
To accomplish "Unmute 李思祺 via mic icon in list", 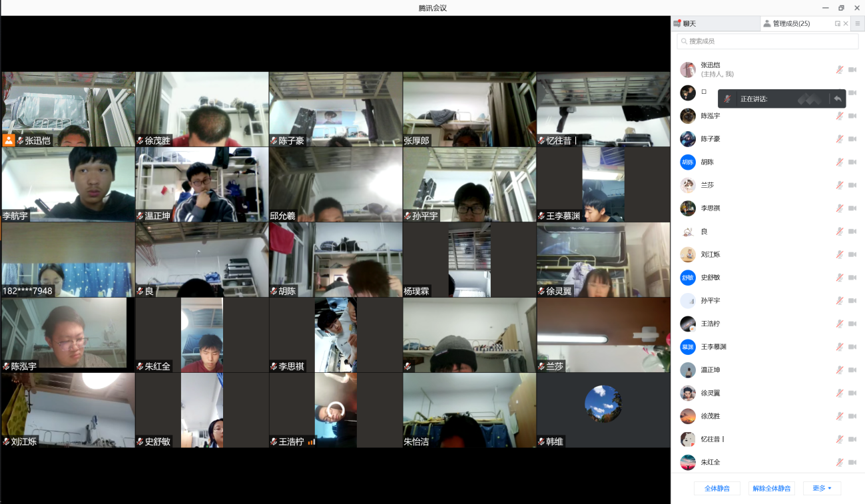I will coord(840,208).
